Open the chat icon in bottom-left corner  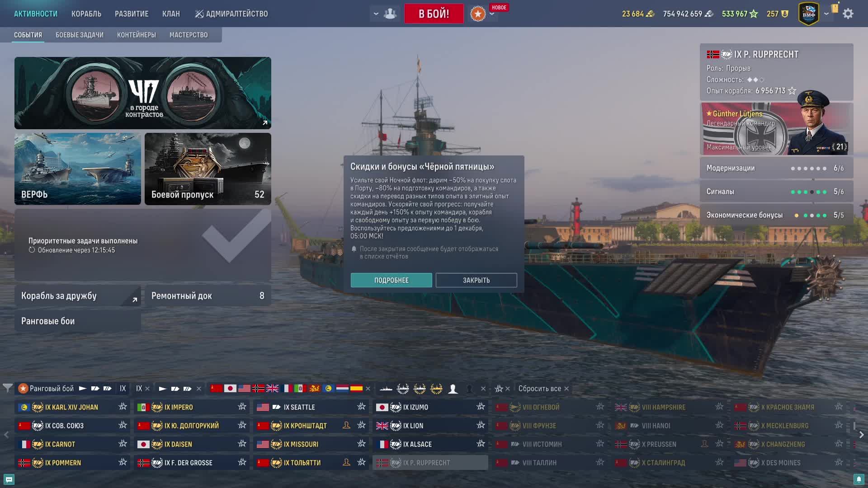coord(9,479)
